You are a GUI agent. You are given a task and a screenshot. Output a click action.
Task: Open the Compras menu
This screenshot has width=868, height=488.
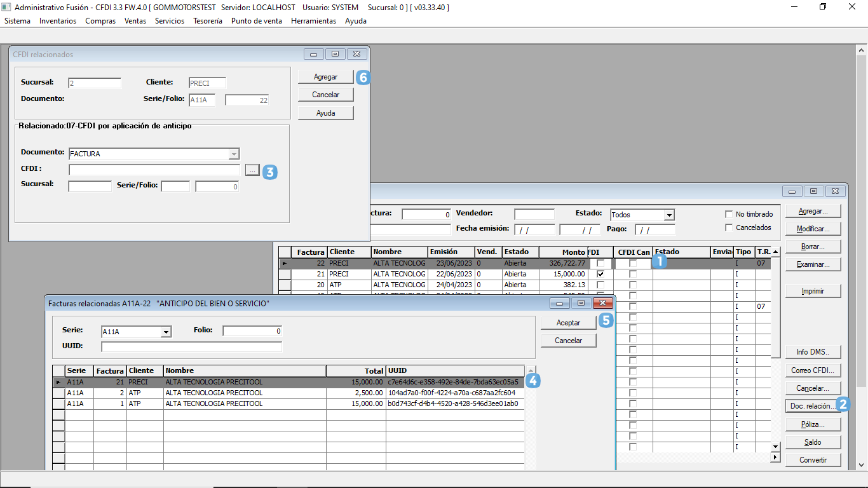tap(100, 21)
